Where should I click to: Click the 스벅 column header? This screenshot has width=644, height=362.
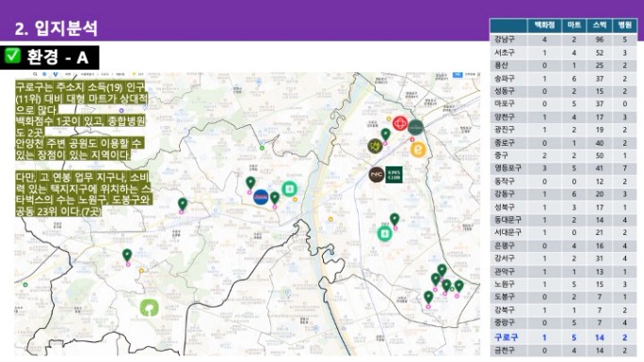tap(599, 25)
